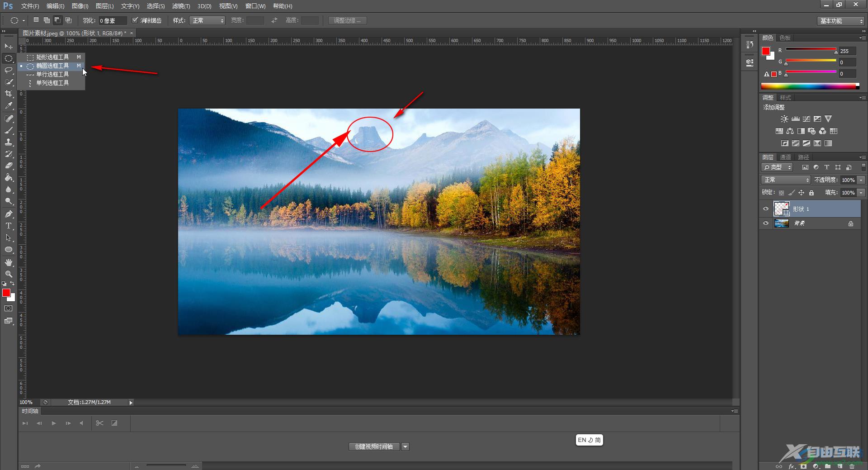Select the Eyedropper tool
This screenshot has height=470, width=868.
tap(9, 106)
